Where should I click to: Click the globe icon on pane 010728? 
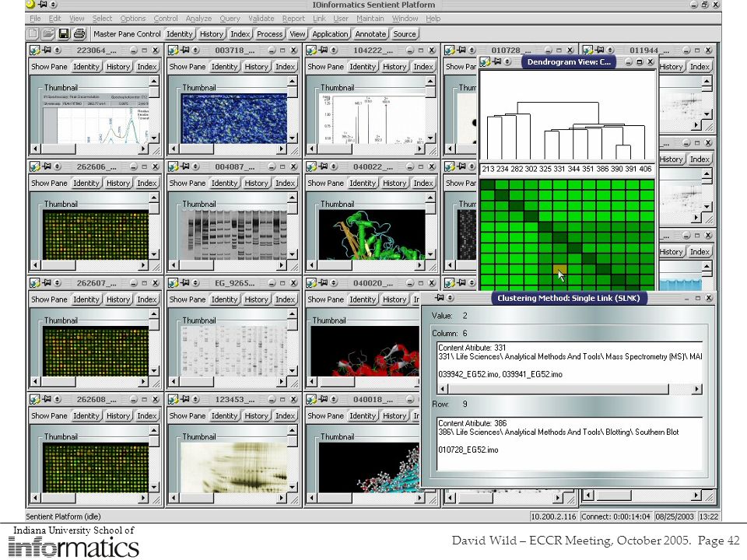[x=449, y=50]
